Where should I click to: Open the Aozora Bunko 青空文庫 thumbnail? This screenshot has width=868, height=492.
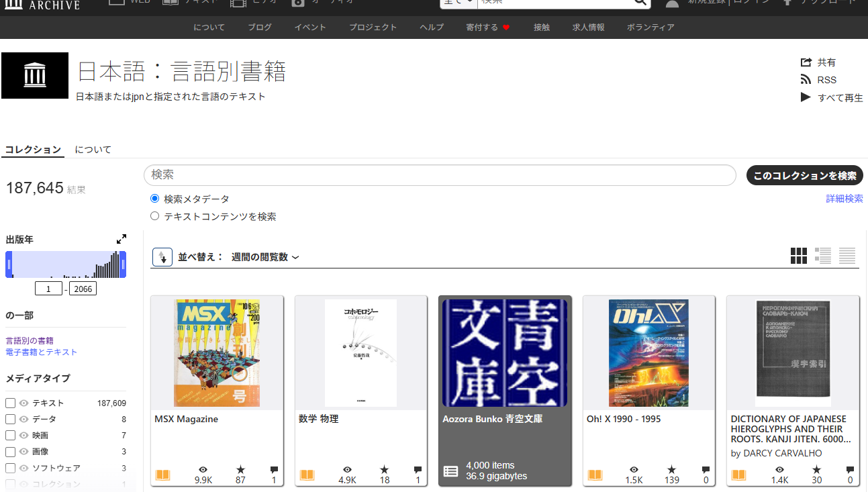[505, 353]
